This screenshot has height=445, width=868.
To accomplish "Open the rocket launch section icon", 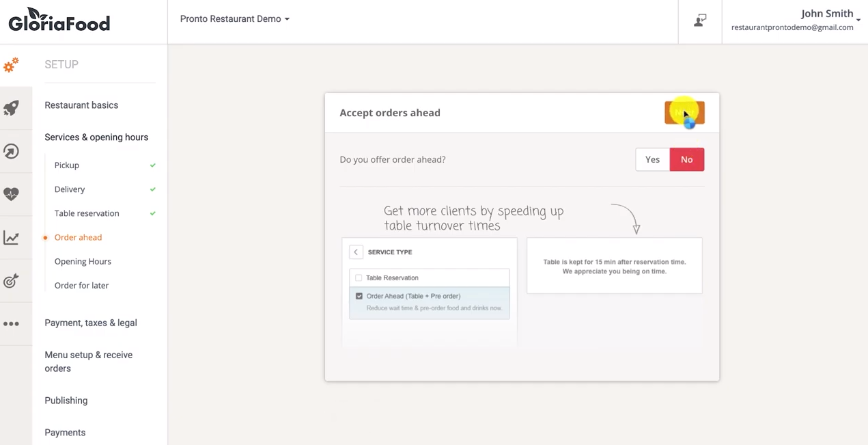I will click(x=11, y=108).
